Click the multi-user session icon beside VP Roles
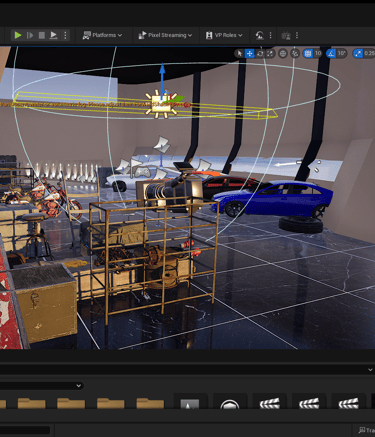375x437 pixels. pyautogui.click(x=260, y=35)
